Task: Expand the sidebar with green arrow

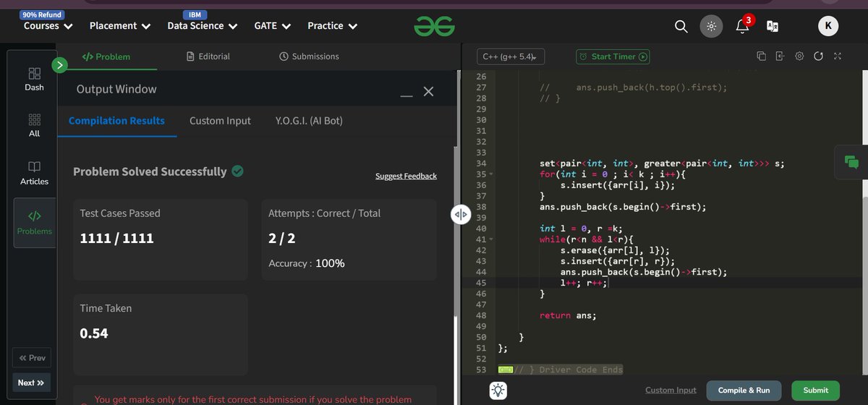Action: click(x=60, y=66)
